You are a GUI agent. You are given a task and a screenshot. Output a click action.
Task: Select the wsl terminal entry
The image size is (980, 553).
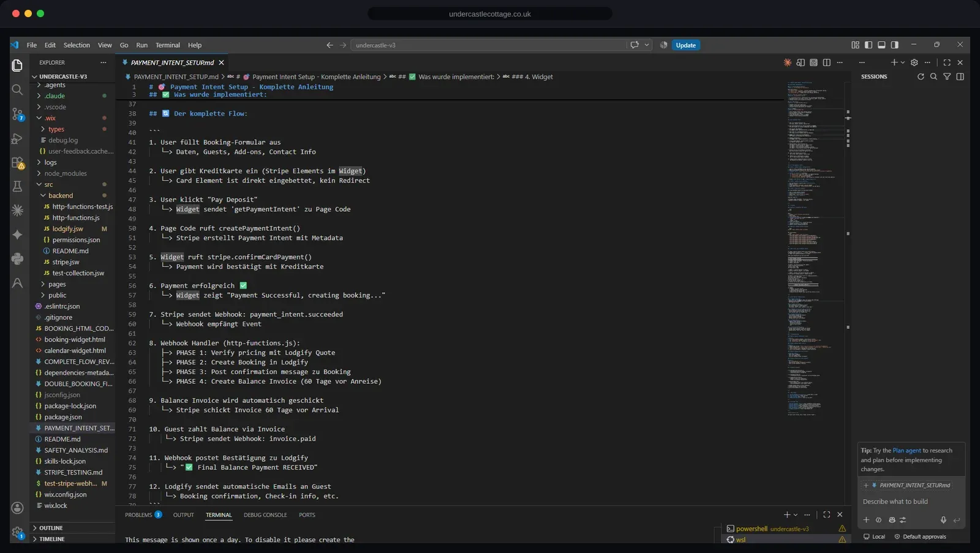[786, 540]
